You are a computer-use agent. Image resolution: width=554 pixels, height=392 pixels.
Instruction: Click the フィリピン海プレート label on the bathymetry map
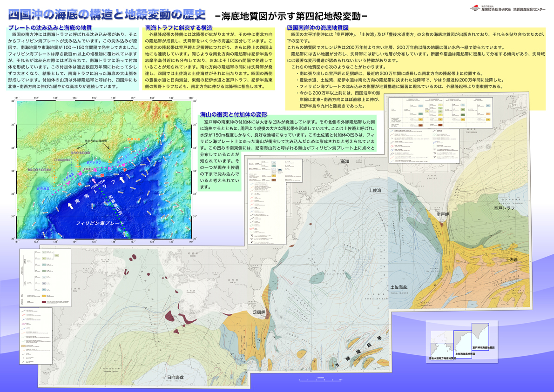100,223
